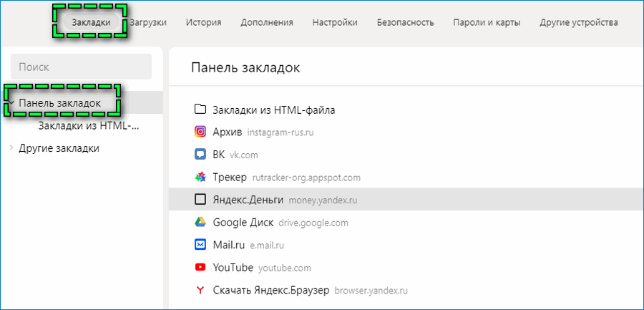Click the youtube.com address text

click(x=285, y=268)
